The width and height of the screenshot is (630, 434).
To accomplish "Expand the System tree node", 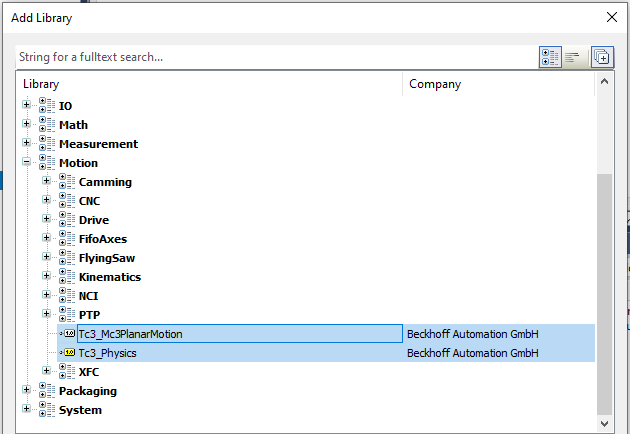I will click(27, 408).
